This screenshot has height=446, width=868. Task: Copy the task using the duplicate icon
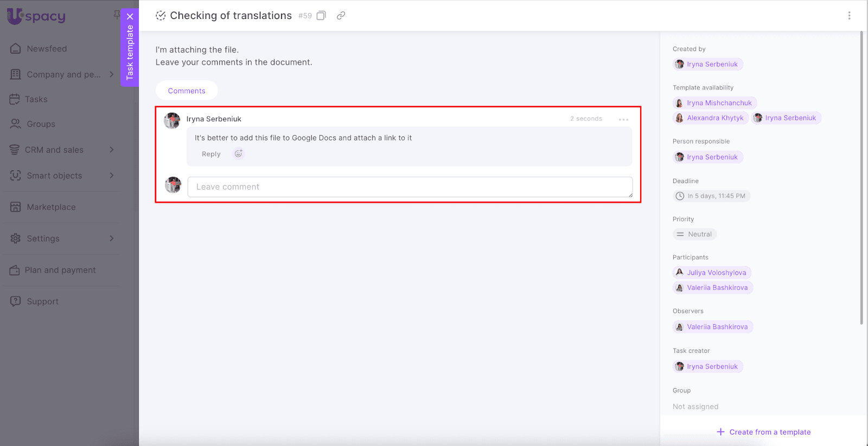pos(321,16)
